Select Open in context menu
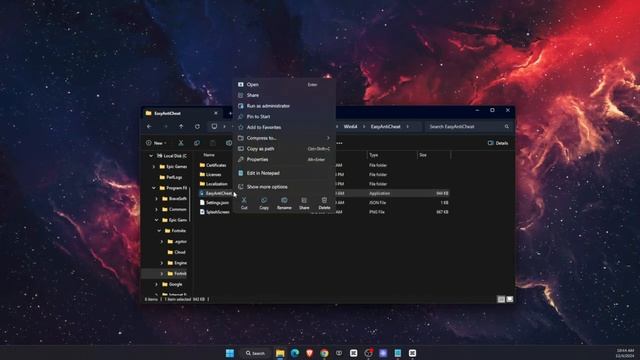Image resolution: width=640 pixels, height=360 pixels. point(284,84)
